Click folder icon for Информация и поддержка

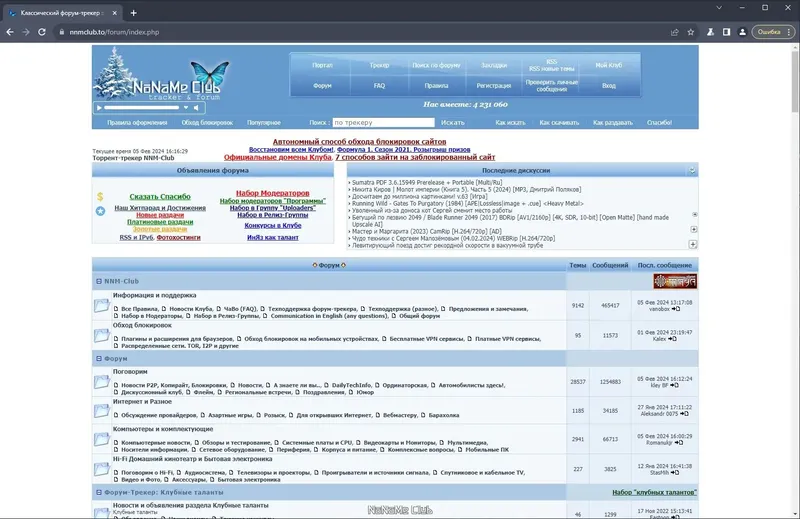coord(102,306)
